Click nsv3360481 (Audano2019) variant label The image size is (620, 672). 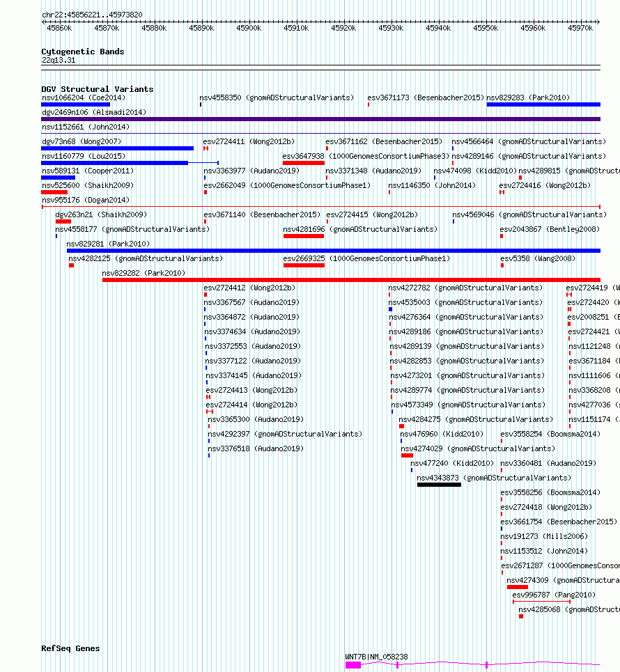[x=548, y=463]
